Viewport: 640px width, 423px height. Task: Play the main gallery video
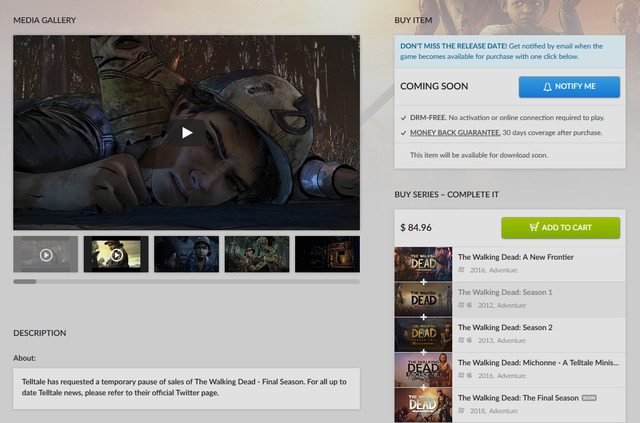187,133
